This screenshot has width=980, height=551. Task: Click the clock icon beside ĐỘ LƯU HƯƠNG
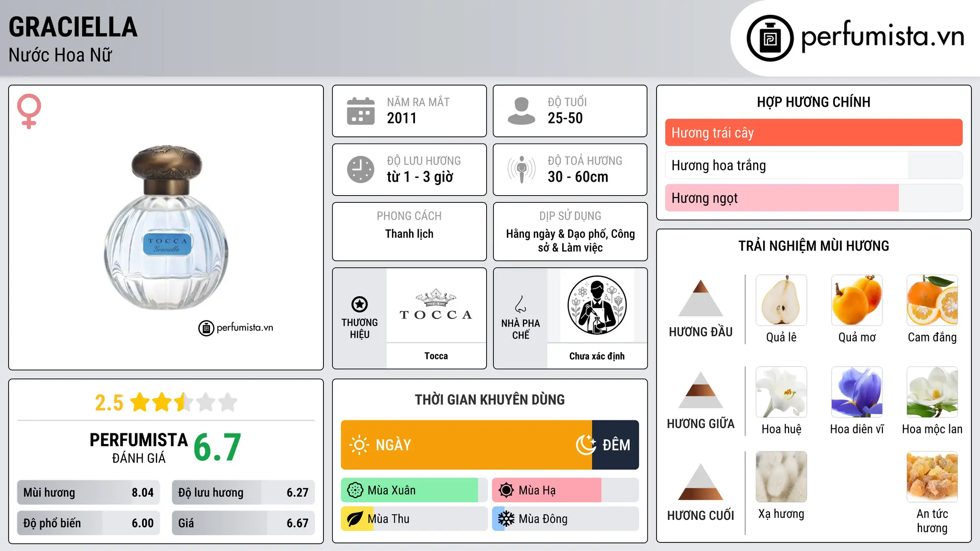361,169
